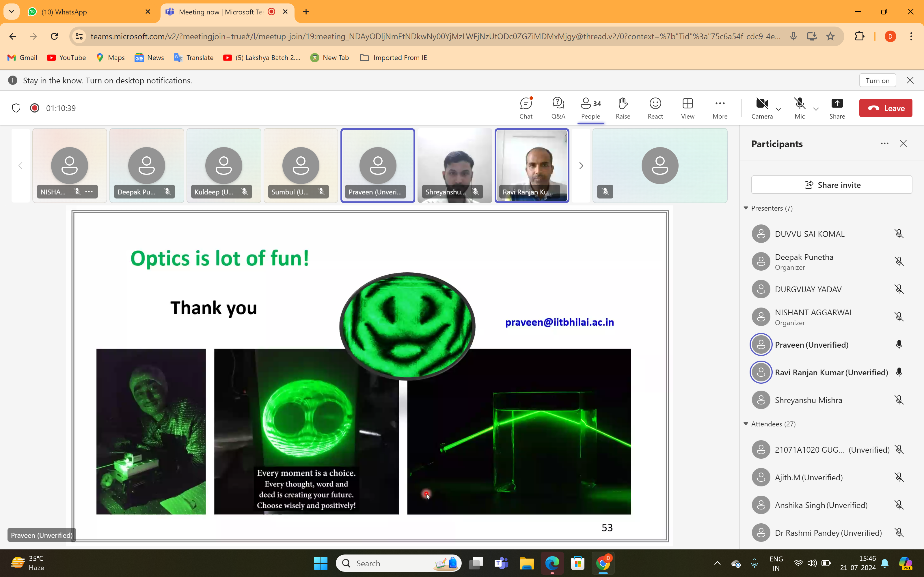924x577 pixels.
Task: Raise your hand in meeting
Action: pos(623,108)
